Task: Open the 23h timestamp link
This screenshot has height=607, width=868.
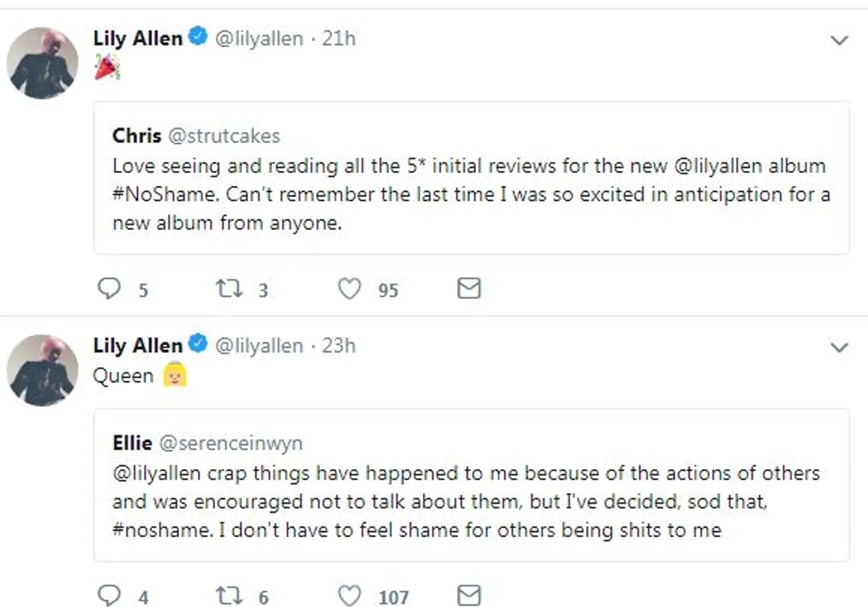Action: coord(338,346)
